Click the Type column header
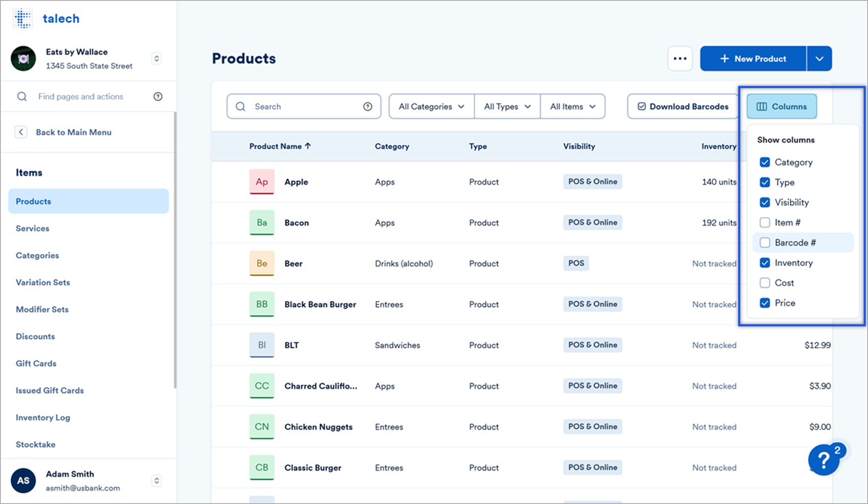The height and width of the screenshot is (504, 868). pos(478,147)
